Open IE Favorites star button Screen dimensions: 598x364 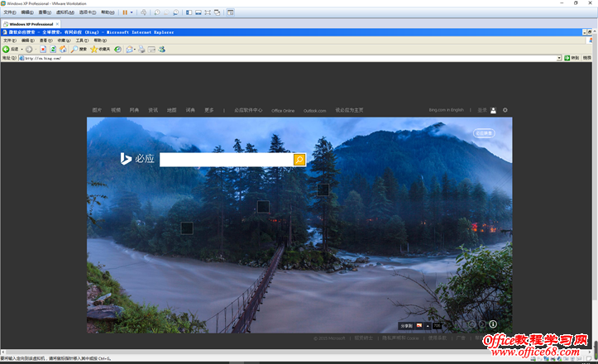pyautogui.click(x=95, y=49)
